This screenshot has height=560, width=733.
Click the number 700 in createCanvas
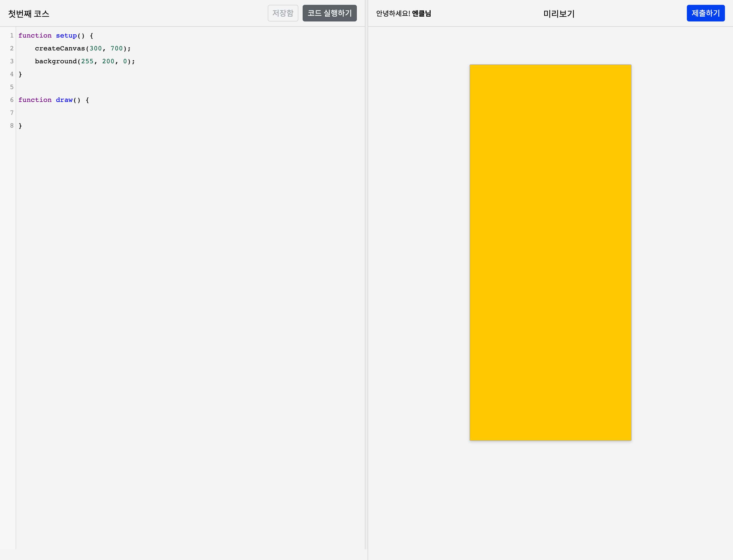(x=116, y=49)
